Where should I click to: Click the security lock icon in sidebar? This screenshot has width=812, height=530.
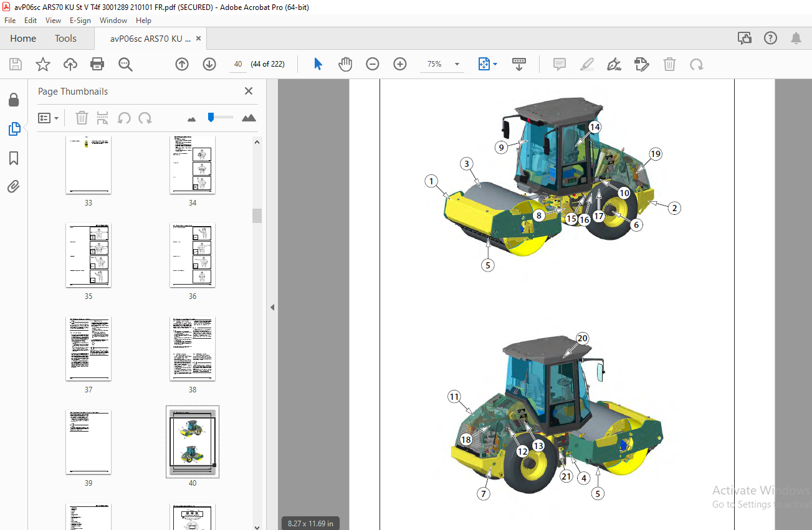[14, 100]
